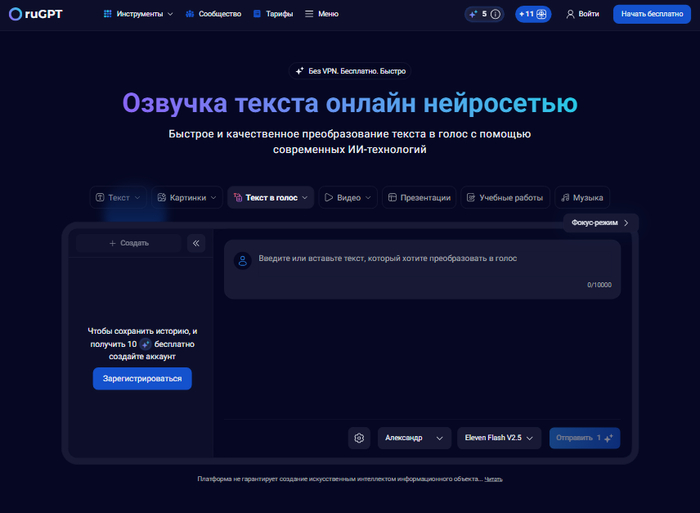The image size is (700, 513).
Task: Open the Музыка tool with note icon
Action: point(582,198)
